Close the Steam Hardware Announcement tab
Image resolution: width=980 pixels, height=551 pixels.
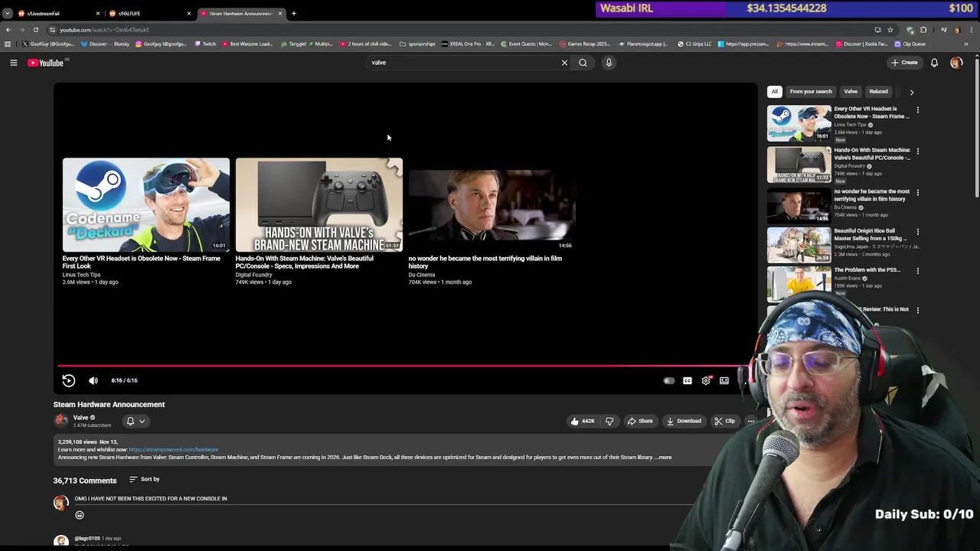pyautogui.click(x=280, y=13)
